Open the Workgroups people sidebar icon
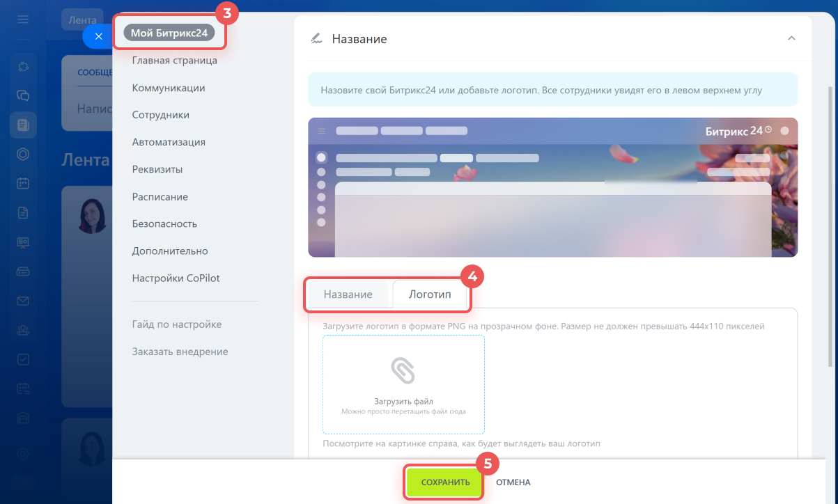This screenshot has height=504, width=838. click(x=23, y=330)
